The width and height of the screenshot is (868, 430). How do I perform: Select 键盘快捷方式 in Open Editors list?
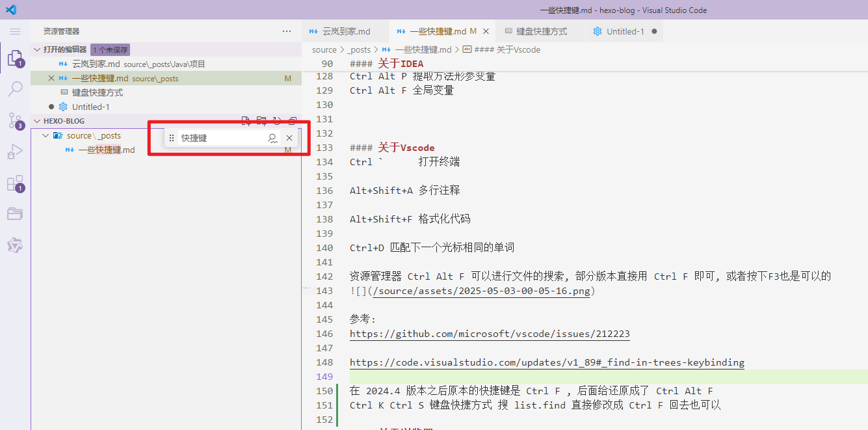tap(166, 92)
